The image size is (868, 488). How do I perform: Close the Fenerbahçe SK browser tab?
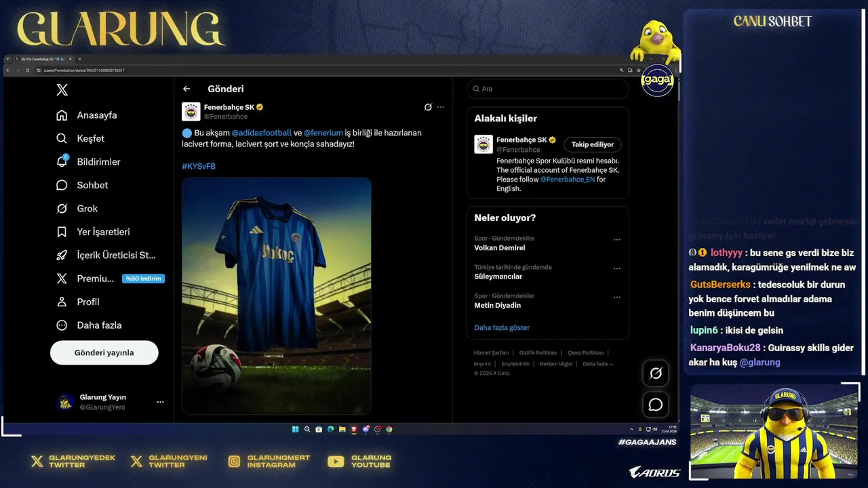(71, 59)
